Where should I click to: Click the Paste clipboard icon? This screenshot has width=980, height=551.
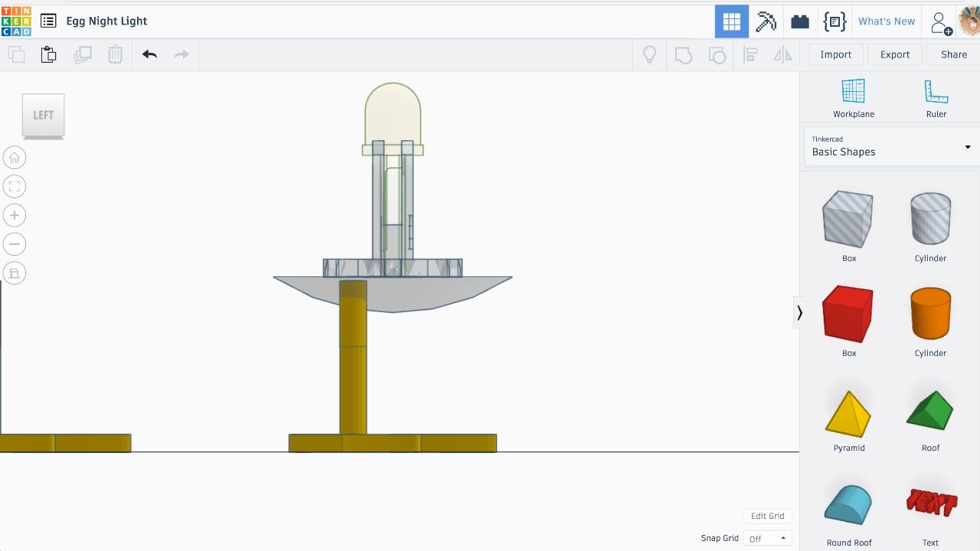pos(48,54)
